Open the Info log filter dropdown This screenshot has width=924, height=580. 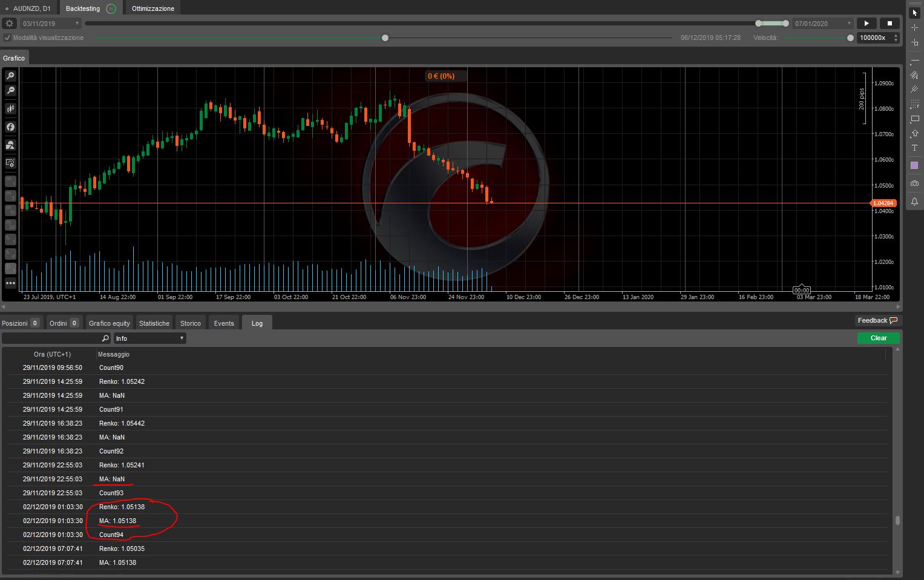150,338
